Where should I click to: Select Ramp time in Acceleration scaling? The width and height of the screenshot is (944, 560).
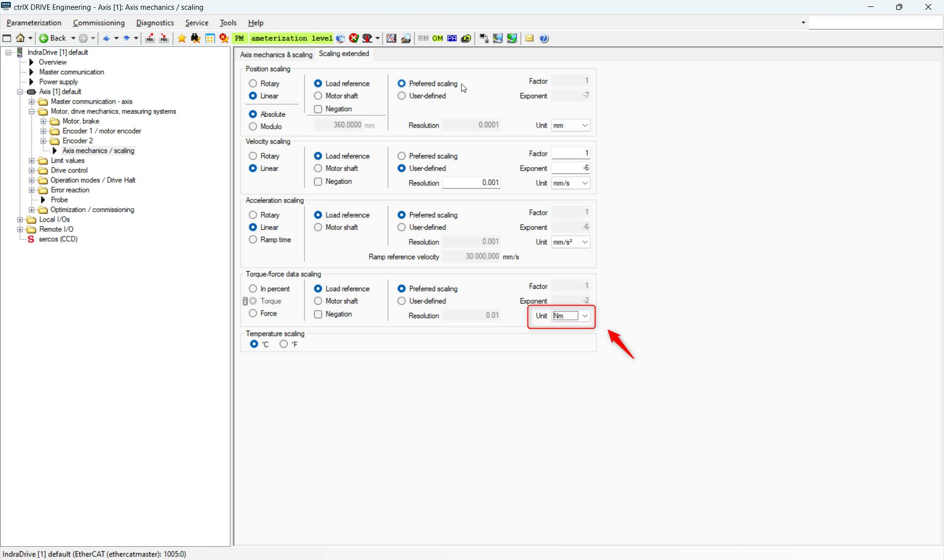pyautogui.click(x=253, y=240)
